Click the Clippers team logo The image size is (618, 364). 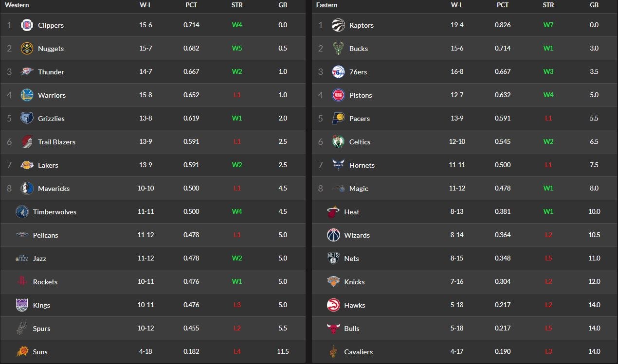point(27,25)
